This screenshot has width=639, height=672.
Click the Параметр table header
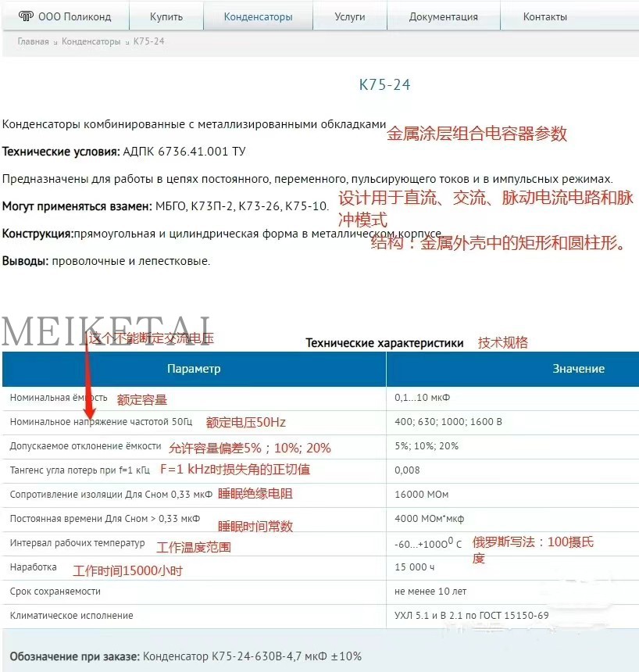pyautogui.click(x=195, y=369)
